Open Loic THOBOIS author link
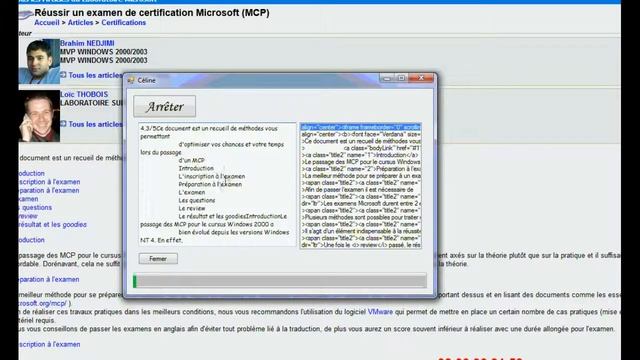The height and width of the screenshot is (360, 640). [84, 94]
